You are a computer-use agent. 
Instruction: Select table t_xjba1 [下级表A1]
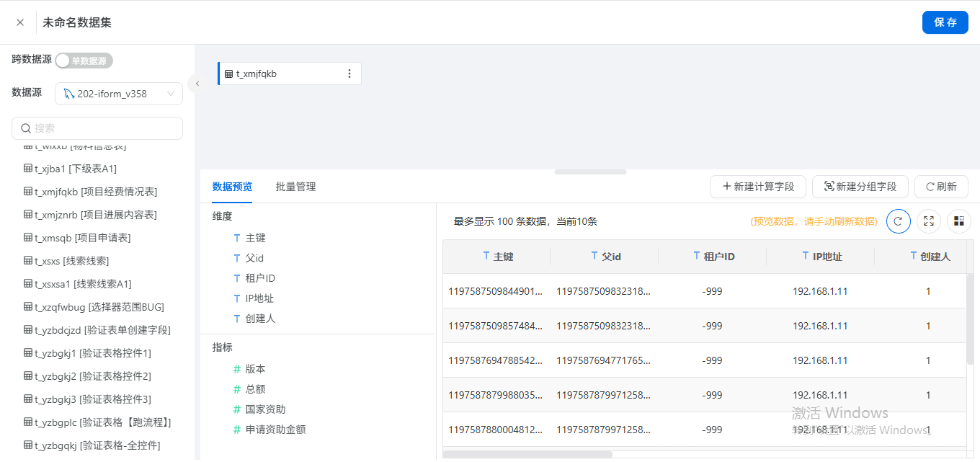coord(70,169)
